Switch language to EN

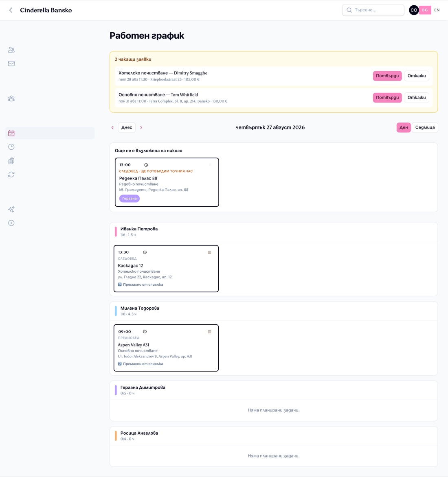click(437, 10)
